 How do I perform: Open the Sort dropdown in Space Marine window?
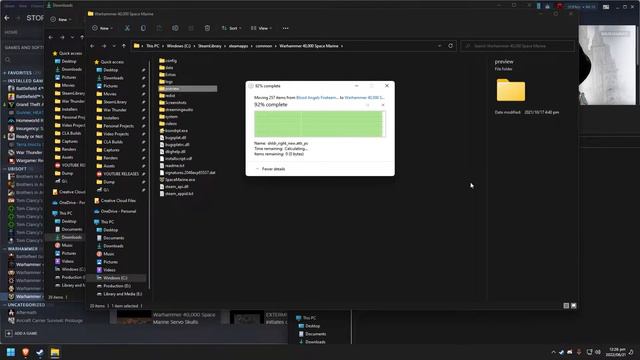coord(231,28)
